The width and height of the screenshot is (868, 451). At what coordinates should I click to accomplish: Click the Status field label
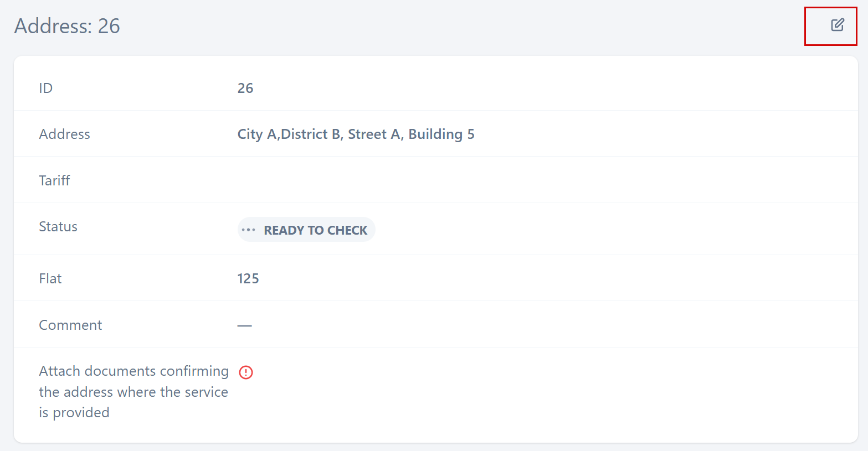(58, 226)
